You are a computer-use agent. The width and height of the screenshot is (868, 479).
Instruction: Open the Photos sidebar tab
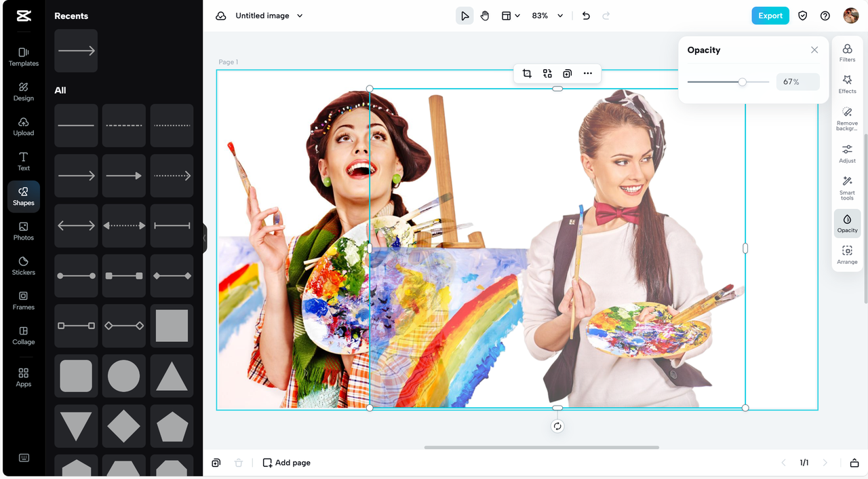[23, 231]
